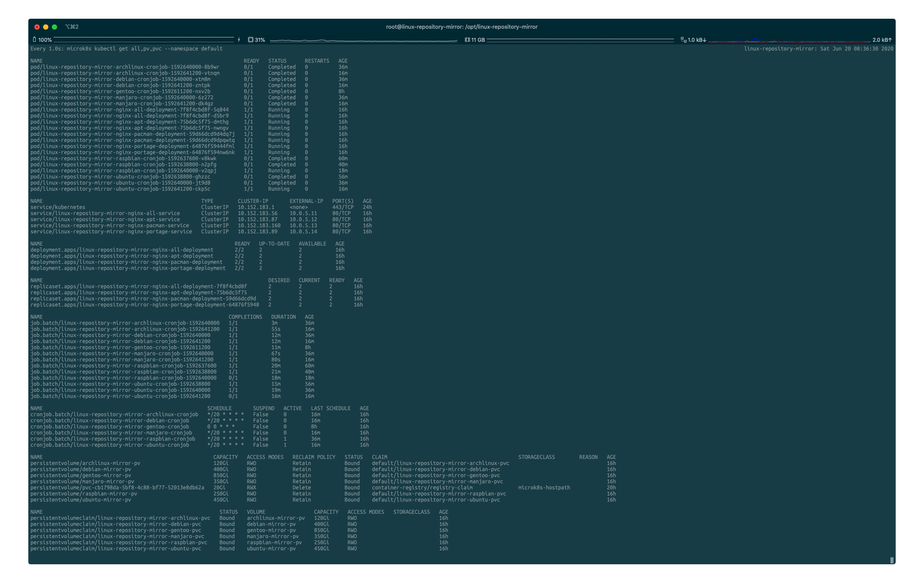The width and height of the screenshot is (924, 583).
Task: Click the CPU chip icon showing 31%
Action: (250, 40)
